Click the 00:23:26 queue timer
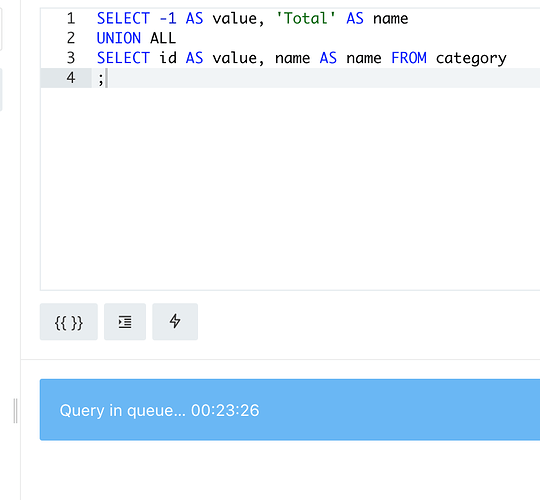This screenshot has height=500, width=540. pos(225,410)
